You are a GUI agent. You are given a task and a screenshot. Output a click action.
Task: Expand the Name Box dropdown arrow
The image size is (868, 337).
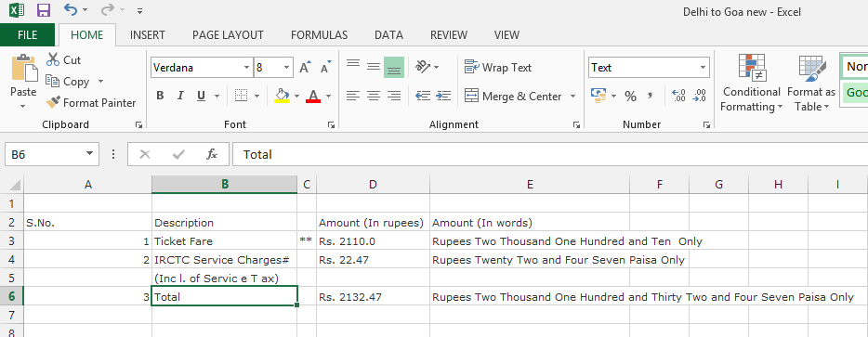(89, 154)
